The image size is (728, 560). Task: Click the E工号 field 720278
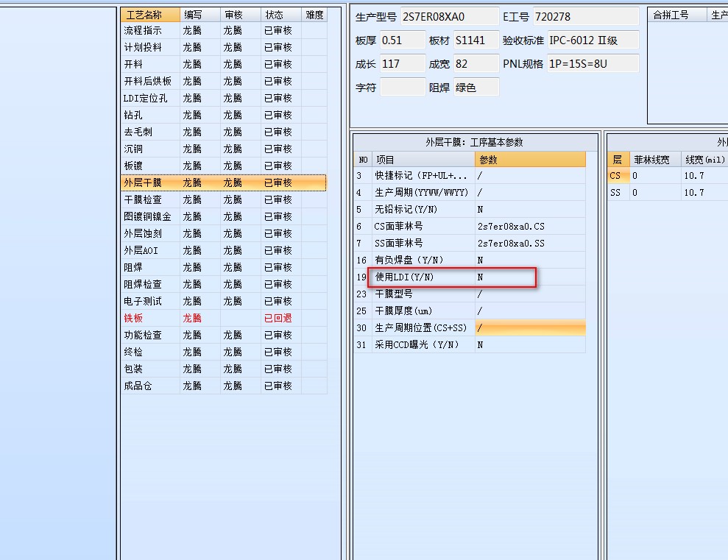[586, 17]
